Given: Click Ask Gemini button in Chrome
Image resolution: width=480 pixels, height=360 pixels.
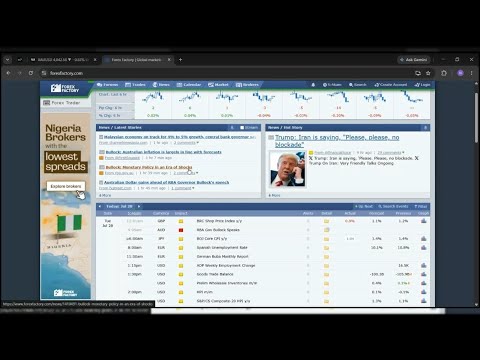Looking at the screenshot, I should point(414,60).
